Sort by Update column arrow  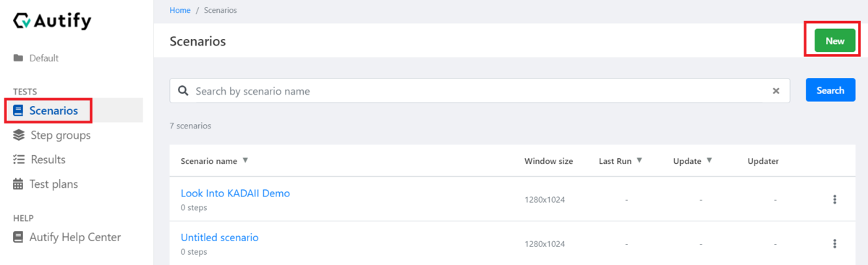(x=709, y=160)
